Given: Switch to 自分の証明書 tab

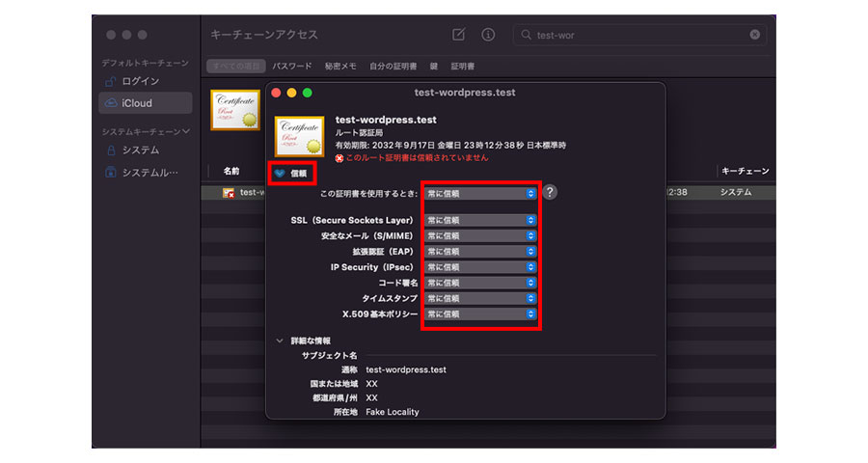Looking at the screenshot, I should point(393,67).
